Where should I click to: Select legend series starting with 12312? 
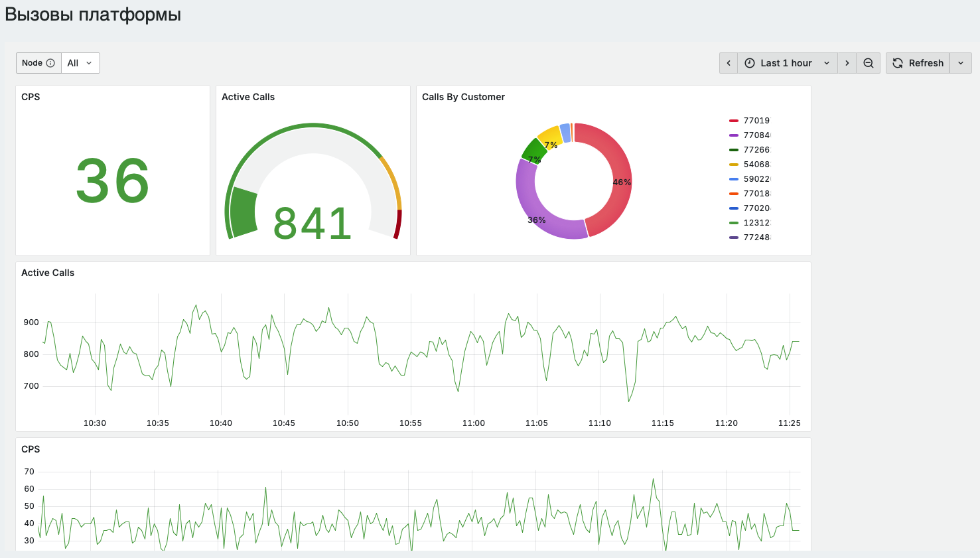tap(756, 223)
